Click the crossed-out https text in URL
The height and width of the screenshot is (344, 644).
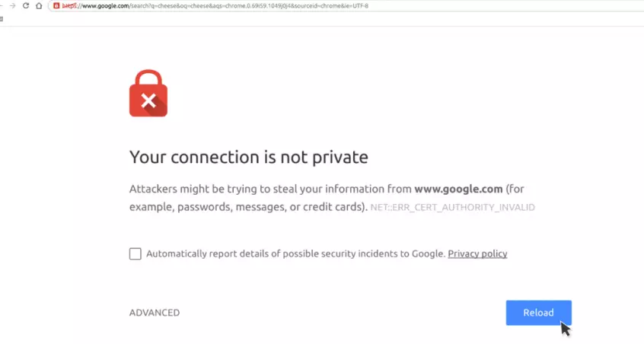click(69, 5)
